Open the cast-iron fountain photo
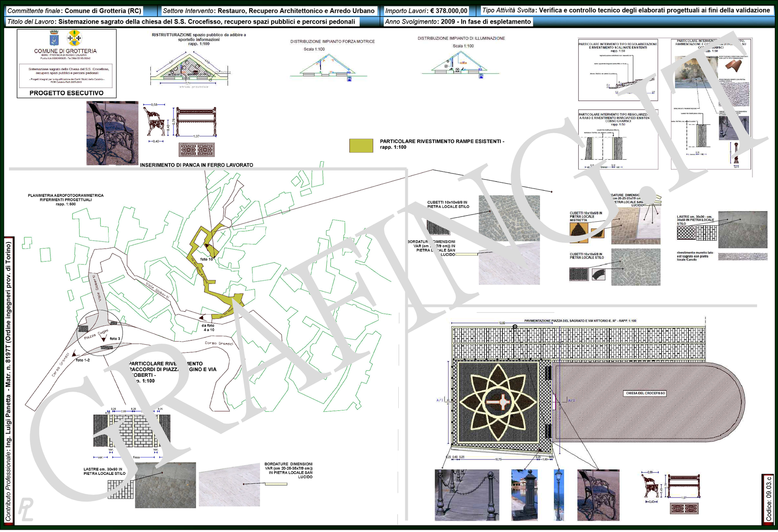Screen dimensions: 778x532 click(x=524, y=495)
